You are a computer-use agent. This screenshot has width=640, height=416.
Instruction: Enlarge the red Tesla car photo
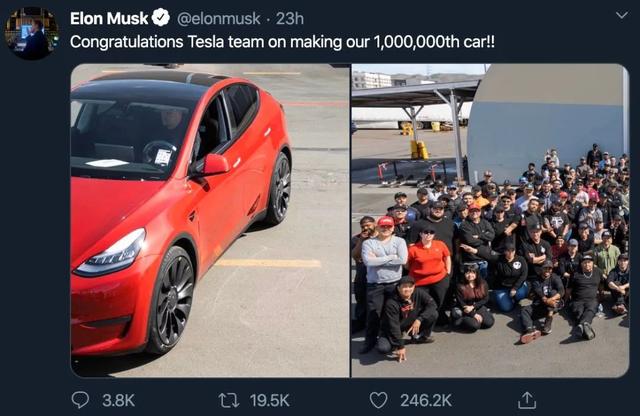pos(210,220)
